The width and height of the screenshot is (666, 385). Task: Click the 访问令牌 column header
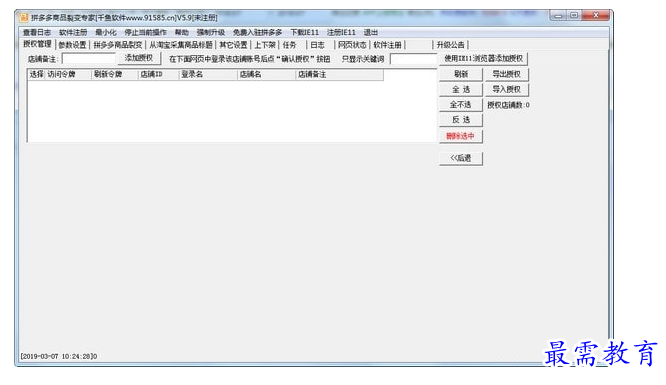pos(68,74)
